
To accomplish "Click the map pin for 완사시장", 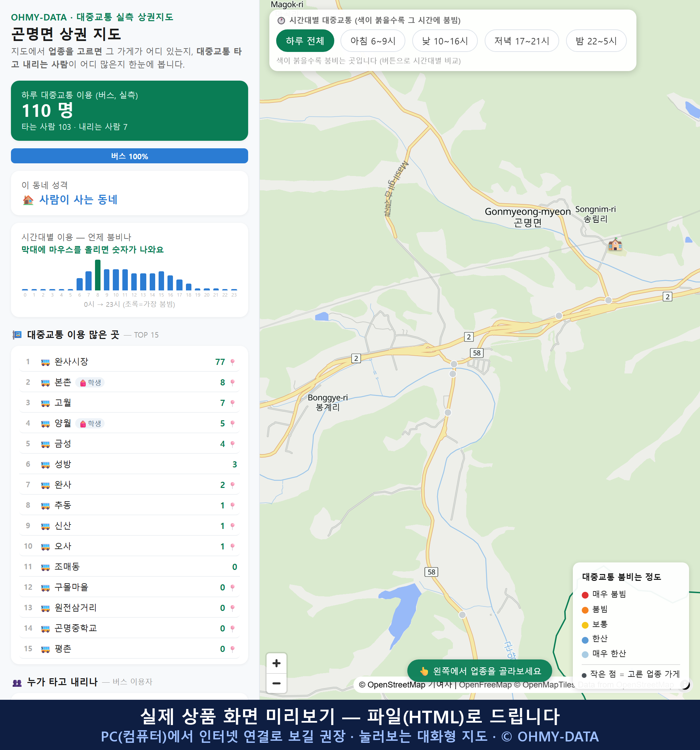I will point(232,362).
